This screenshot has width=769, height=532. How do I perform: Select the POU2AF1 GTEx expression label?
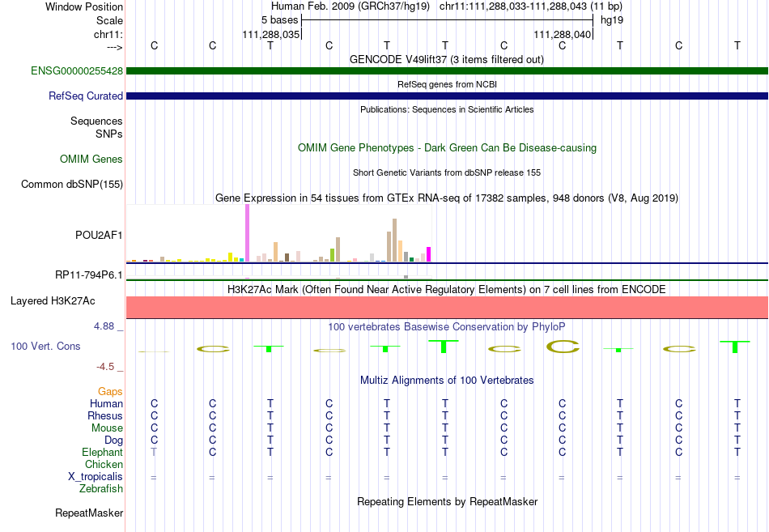(x=99, y=235)
